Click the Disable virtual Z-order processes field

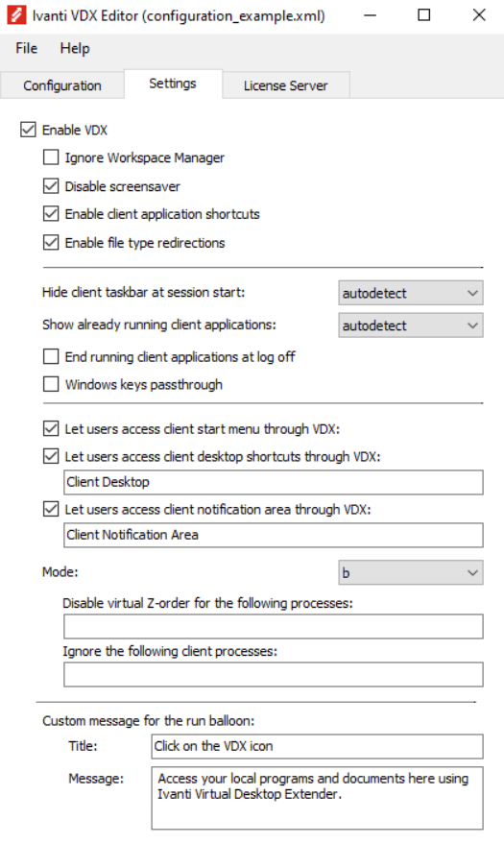coord(274,627)
